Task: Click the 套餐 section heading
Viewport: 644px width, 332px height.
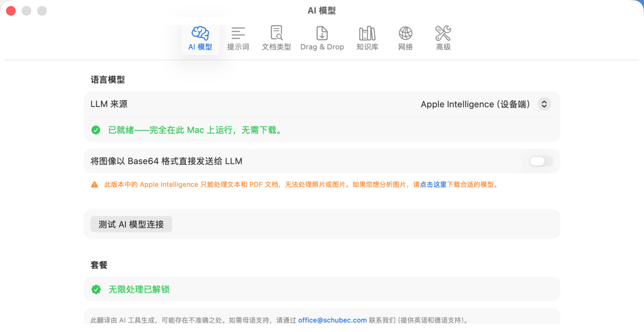Action: pos(99,265)
